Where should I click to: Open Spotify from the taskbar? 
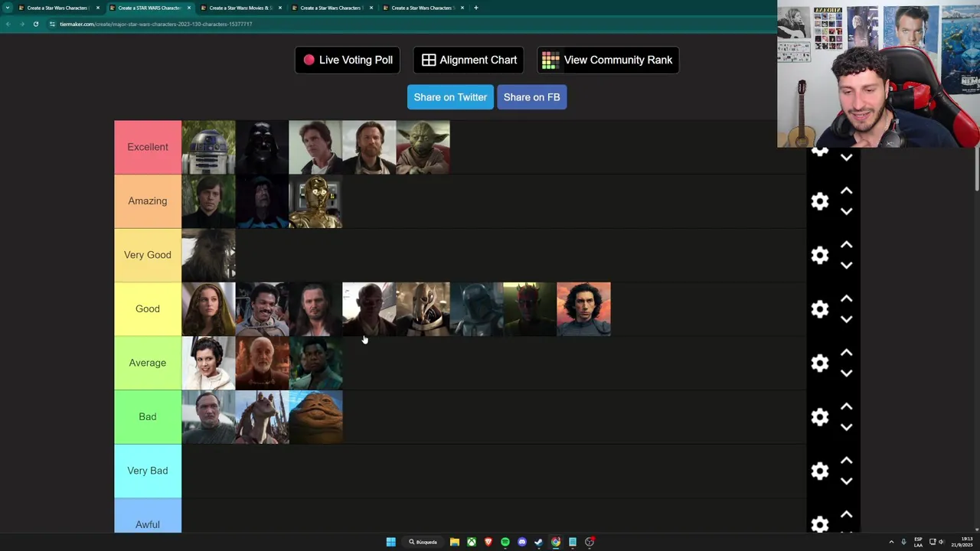(x=505, y=542)
